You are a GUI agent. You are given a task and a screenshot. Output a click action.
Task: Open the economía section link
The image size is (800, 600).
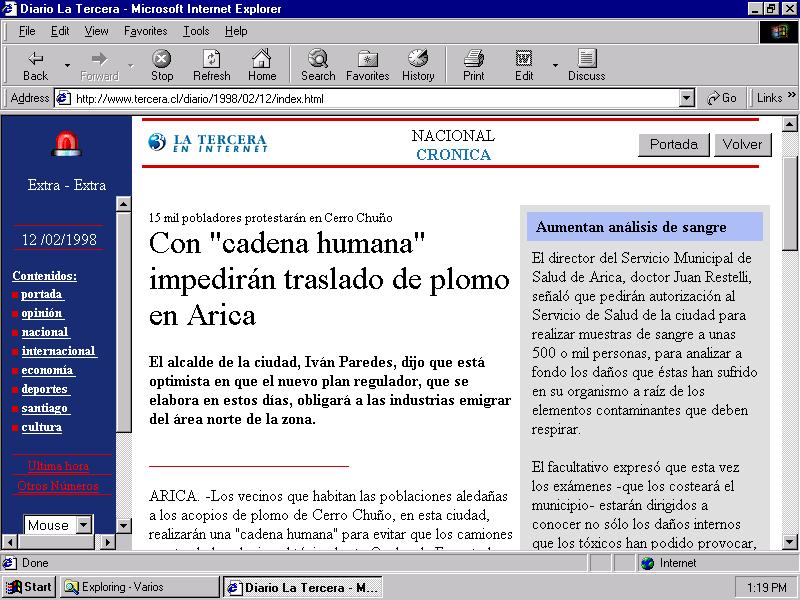(47, 370)
